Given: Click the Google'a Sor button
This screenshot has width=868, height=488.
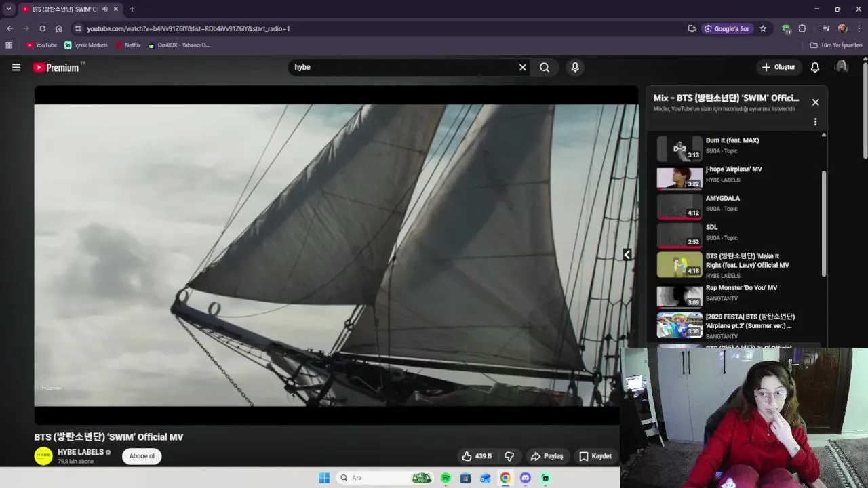Looking at the screenshot, I should coord(727,28).
